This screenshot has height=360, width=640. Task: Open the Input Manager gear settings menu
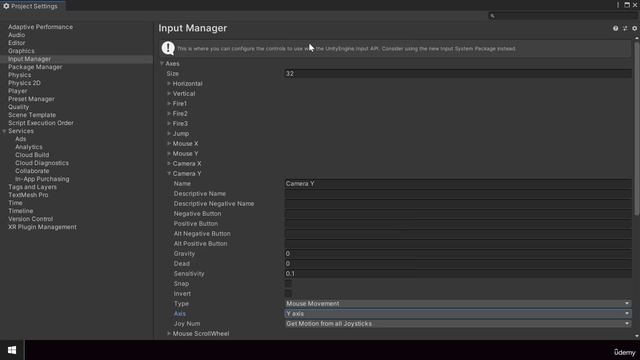click(634, 28)
